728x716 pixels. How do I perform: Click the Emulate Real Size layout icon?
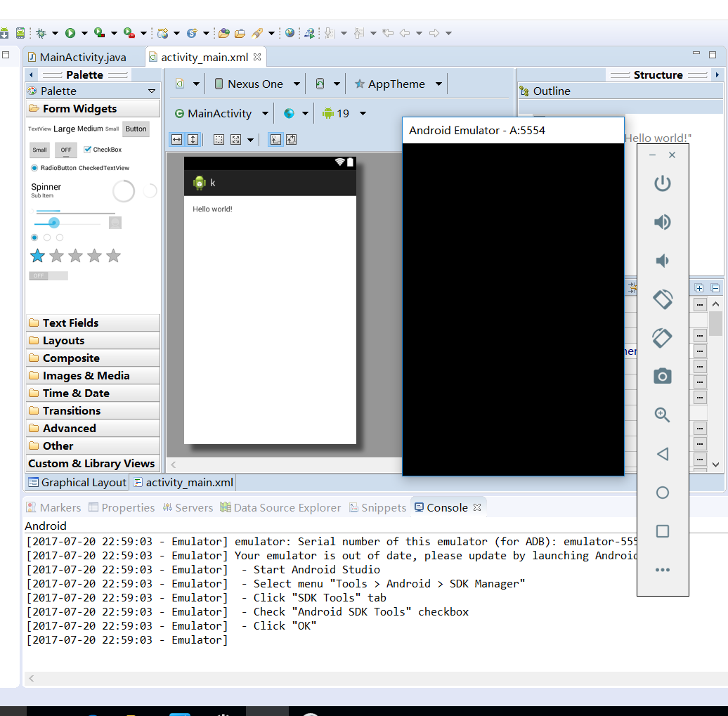[219, 140]
